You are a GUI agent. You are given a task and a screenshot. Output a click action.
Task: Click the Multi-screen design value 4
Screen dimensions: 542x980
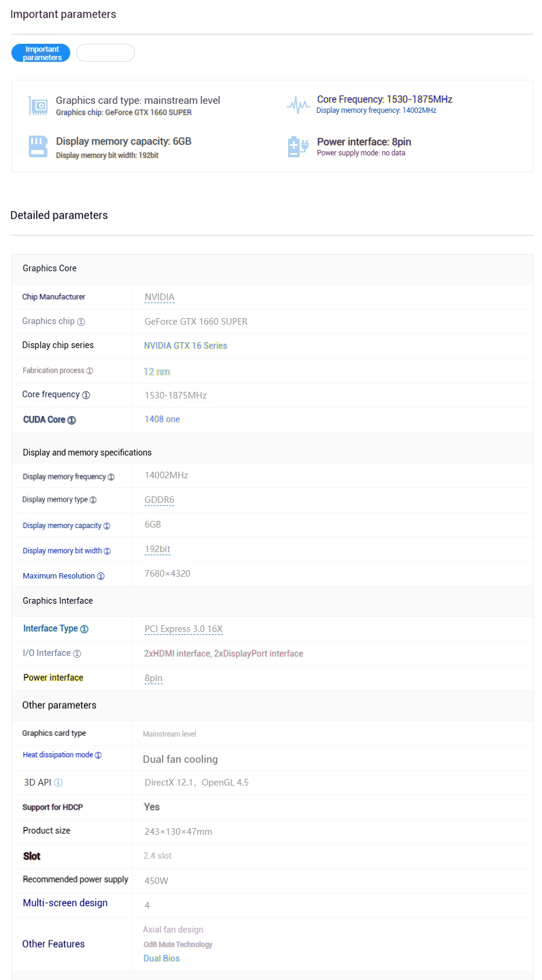click(147, 906)
